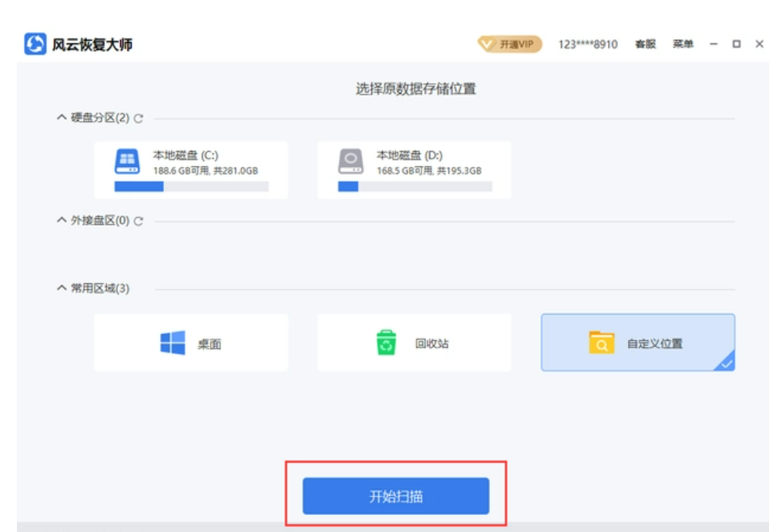Refresh the 外接盘区 list
This screenshot has width=769, height=532.
click(139, 222)
